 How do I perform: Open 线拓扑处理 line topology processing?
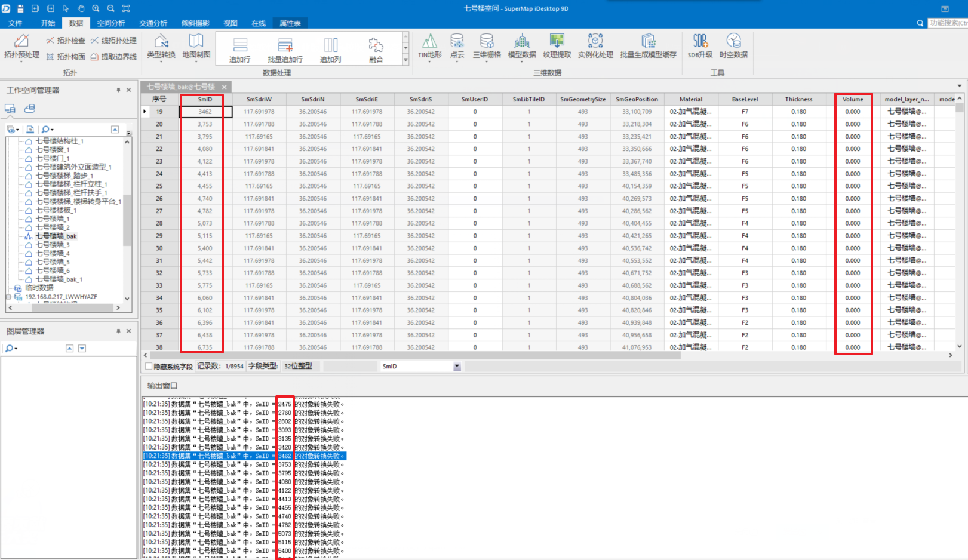coord(113,41)
